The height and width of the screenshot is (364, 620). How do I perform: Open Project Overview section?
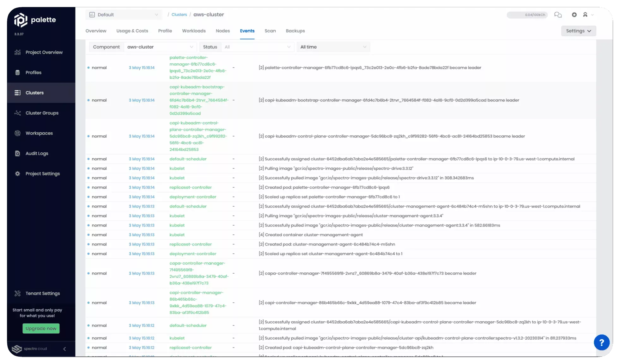44,52
